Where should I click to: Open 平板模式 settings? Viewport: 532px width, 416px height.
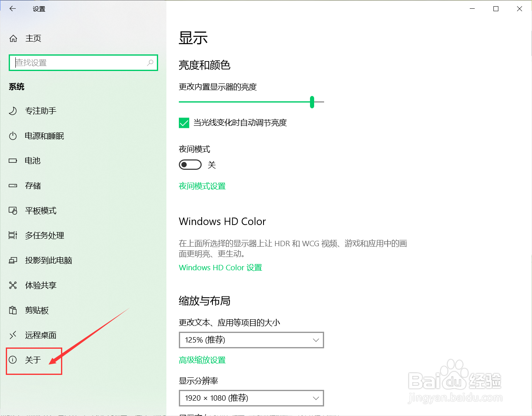click(x=41, y=210)
